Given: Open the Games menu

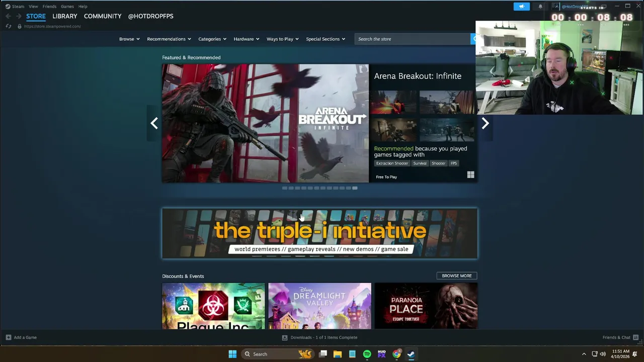Looking at the screenshot, I should pos(67,7).
